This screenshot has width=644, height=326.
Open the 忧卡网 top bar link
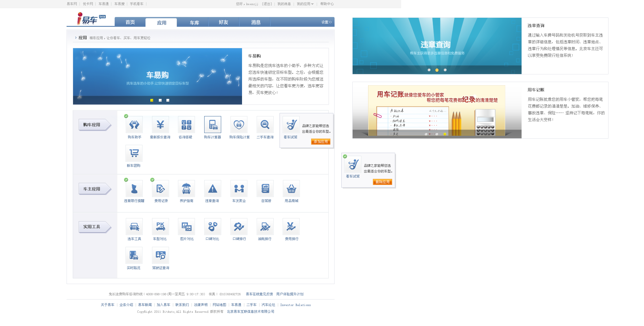coord(88,4)
